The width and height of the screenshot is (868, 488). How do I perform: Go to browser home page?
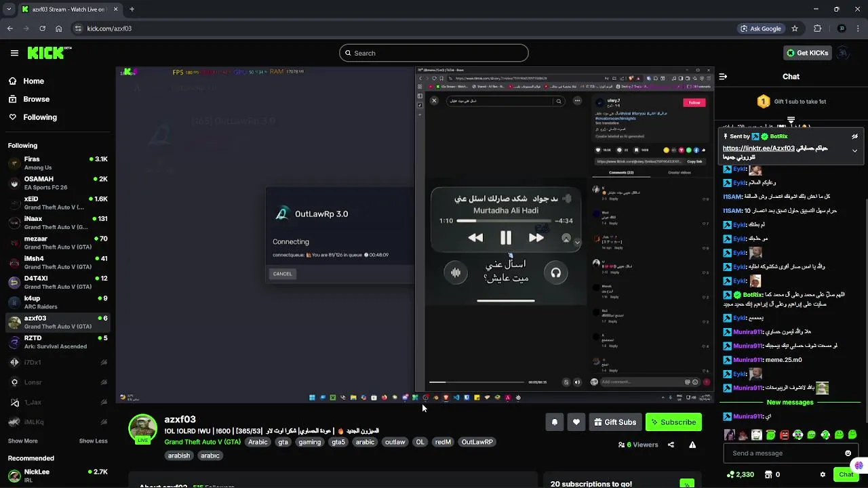(58, 28)
